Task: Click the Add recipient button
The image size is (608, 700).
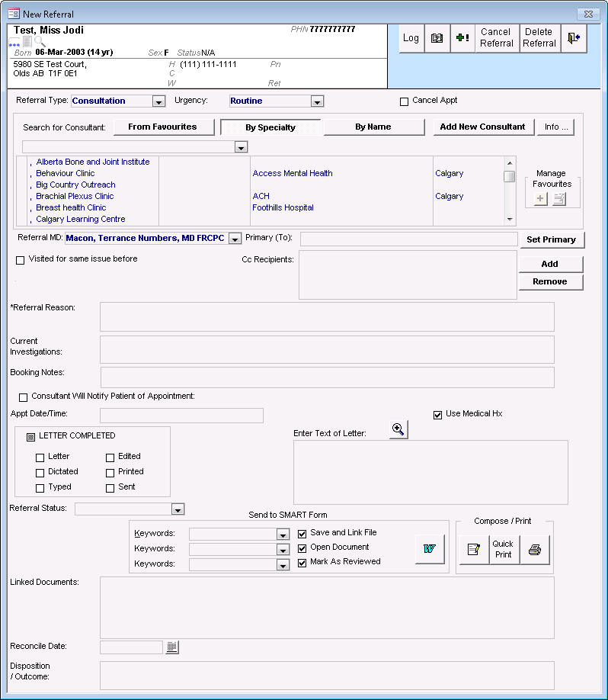Action: [x=550, y=265]
